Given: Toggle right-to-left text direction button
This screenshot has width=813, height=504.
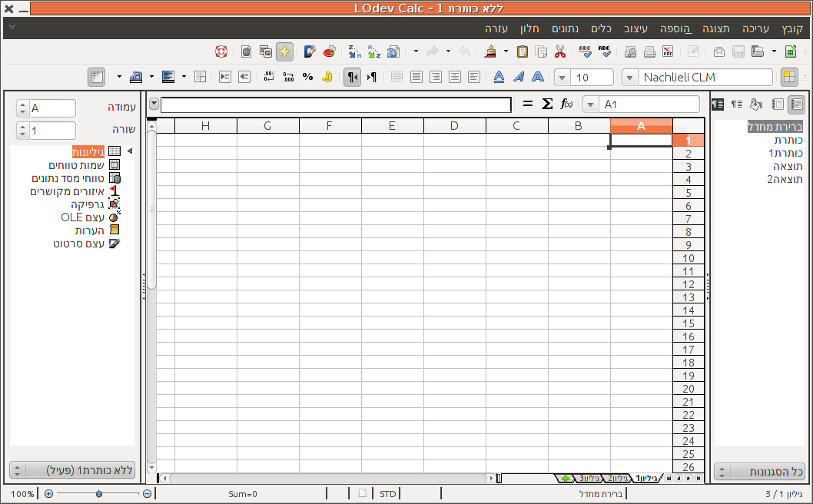Looking at the screenshot, I should (351, 77).
